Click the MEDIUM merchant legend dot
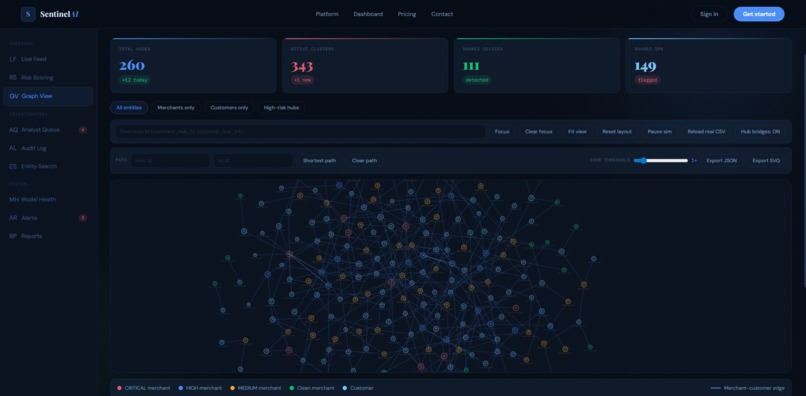Screen dimensions: 806x396 [x=232, y=388]
